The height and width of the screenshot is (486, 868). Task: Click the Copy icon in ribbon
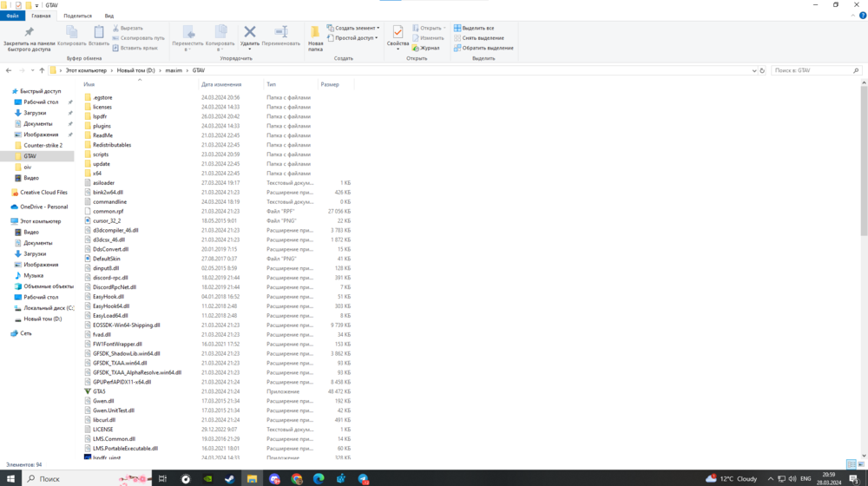point(71,32)
